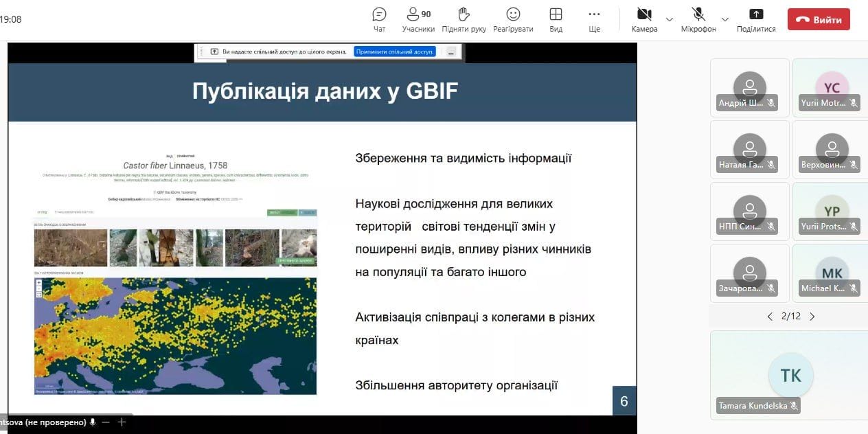Raise hand with Підняти руку
The image size is (868, 434).
tap(464, 19)
